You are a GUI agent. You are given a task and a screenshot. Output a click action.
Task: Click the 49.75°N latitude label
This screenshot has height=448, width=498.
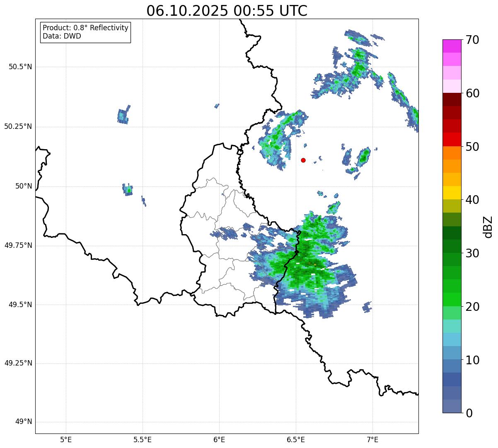(x=18, y=245)
